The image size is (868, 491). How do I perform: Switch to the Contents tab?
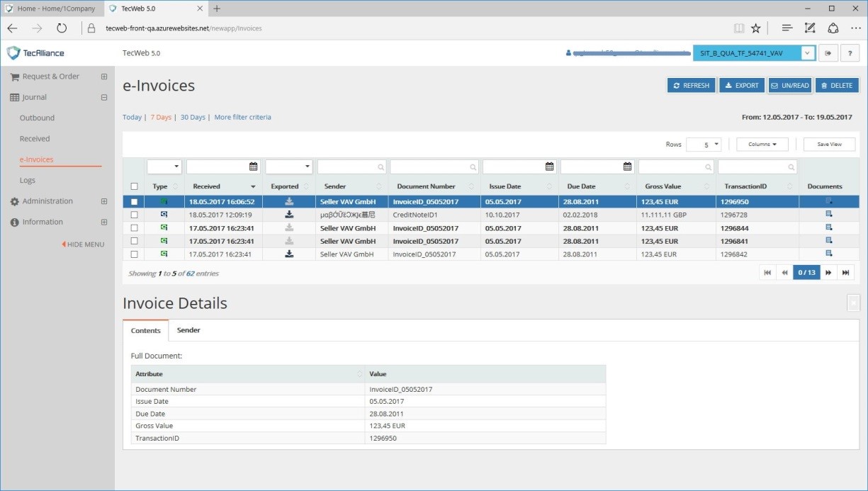146,330
